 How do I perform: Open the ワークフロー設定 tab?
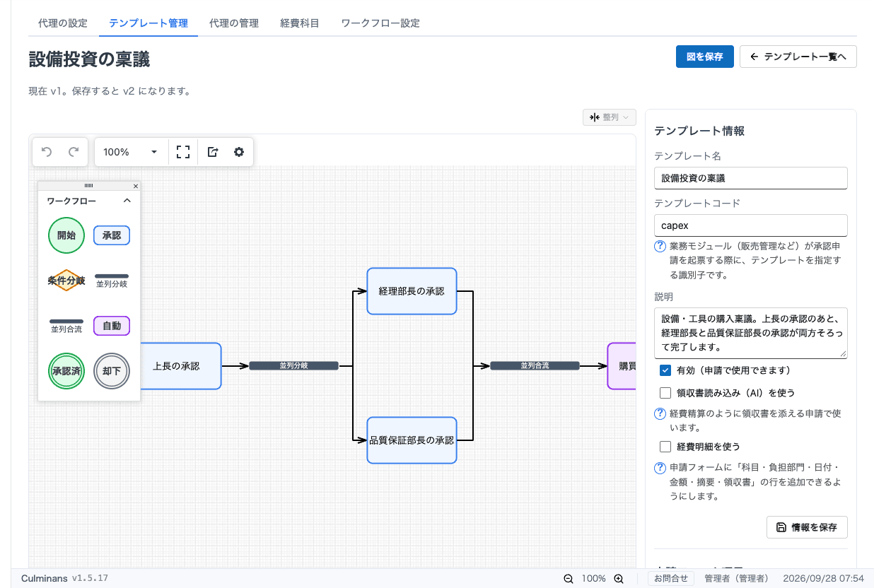pos(380,23)
